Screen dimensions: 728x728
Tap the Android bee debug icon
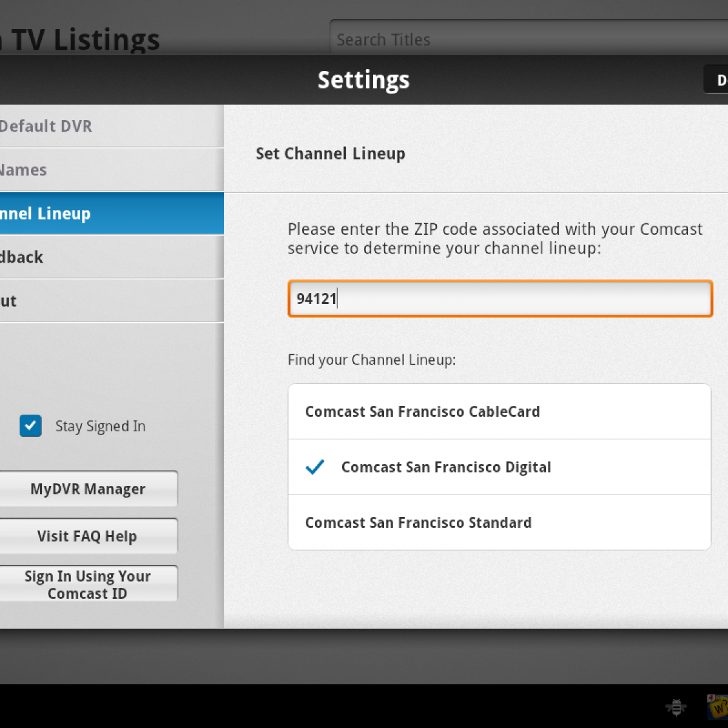tap(676, 707)
